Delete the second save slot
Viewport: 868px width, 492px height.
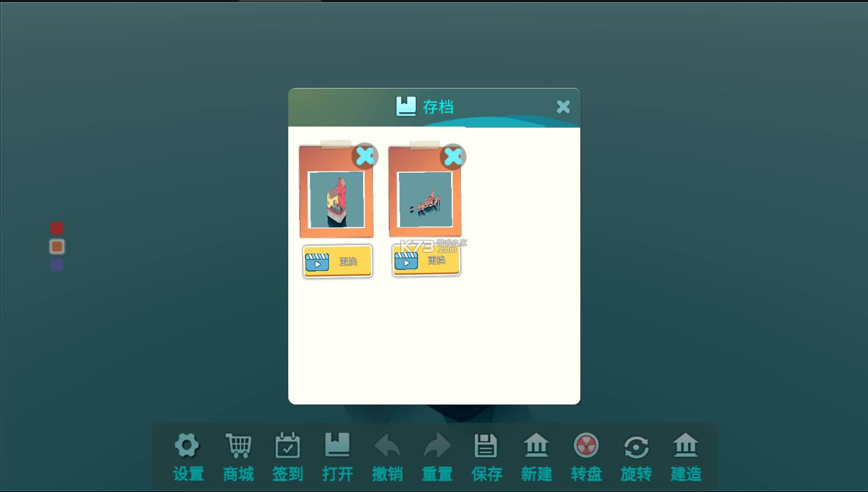453,157
